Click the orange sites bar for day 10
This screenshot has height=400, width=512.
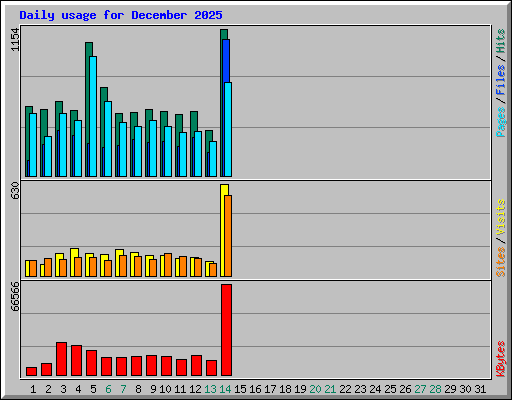[168, 265]
